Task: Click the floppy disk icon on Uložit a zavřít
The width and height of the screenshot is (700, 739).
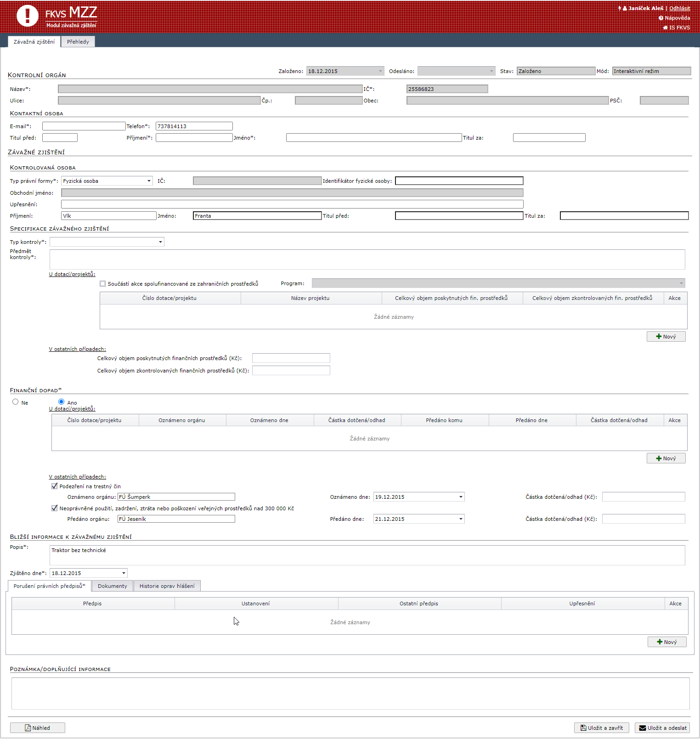Action: (x=583, y=728)
